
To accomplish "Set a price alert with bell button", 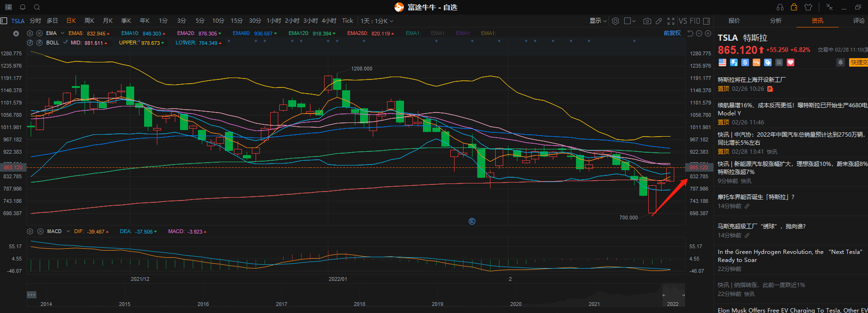I will click(x=841, y=62).
